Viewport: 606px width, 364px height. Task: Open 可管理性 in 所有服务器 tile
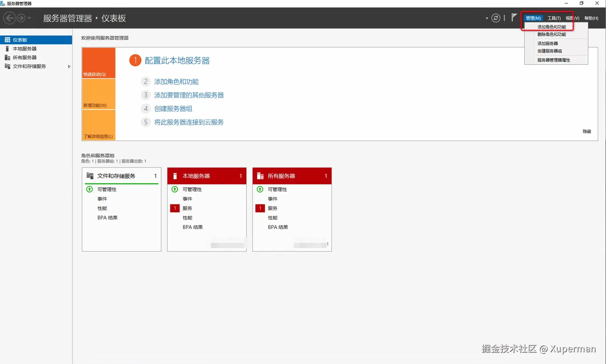click(277, 189)
